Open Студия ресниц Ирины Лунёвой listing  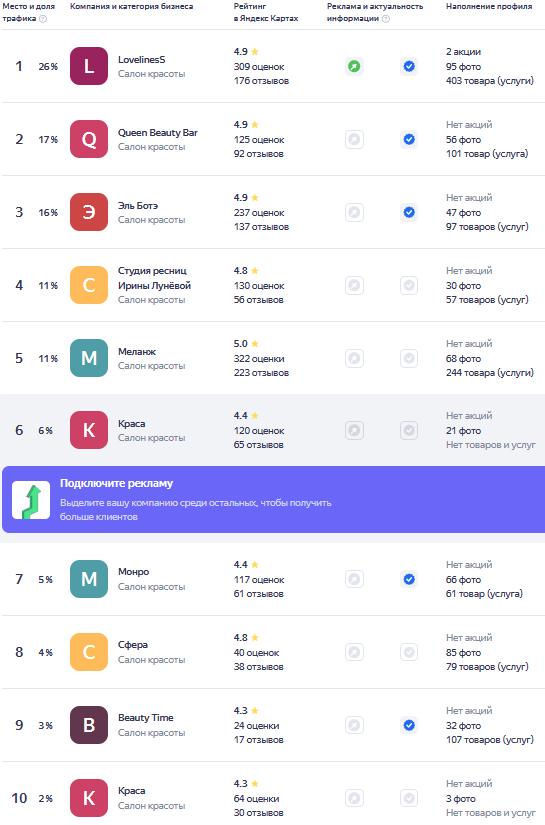pyautogui.click(x=154, y=278)
